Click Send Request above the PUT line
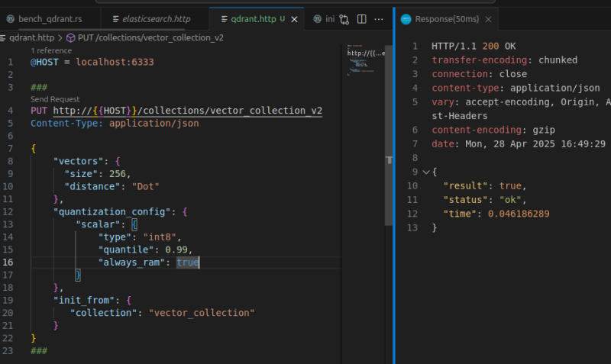Image resolution: width=611 pixels, height=364 pixels. click(55, 99)
